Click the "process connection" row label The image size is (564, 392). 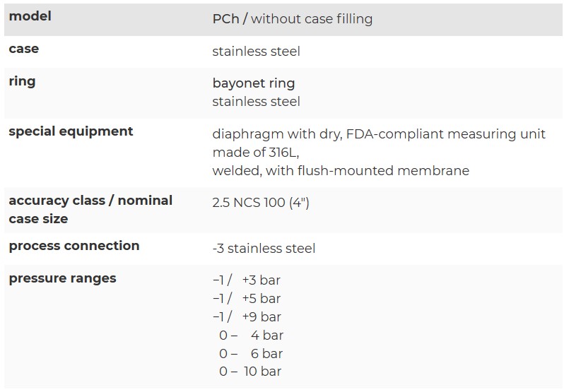click(x=74, y=246)
